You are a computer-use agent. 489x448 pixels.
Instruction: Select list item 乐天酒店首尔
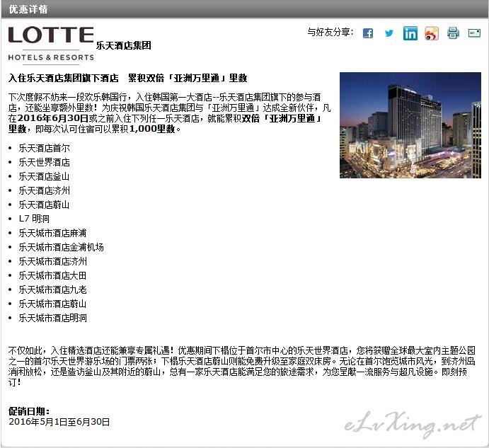pos(44,148)
